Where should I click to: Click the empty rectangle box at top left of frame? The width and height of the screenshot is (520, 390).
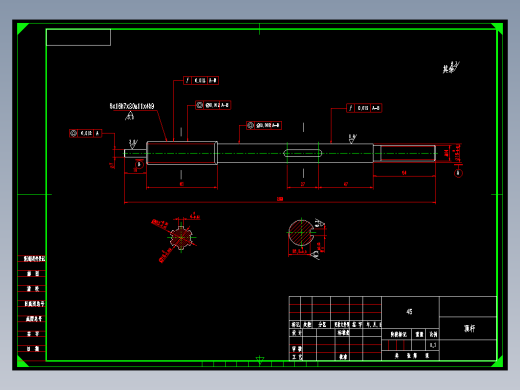point(78,37)
